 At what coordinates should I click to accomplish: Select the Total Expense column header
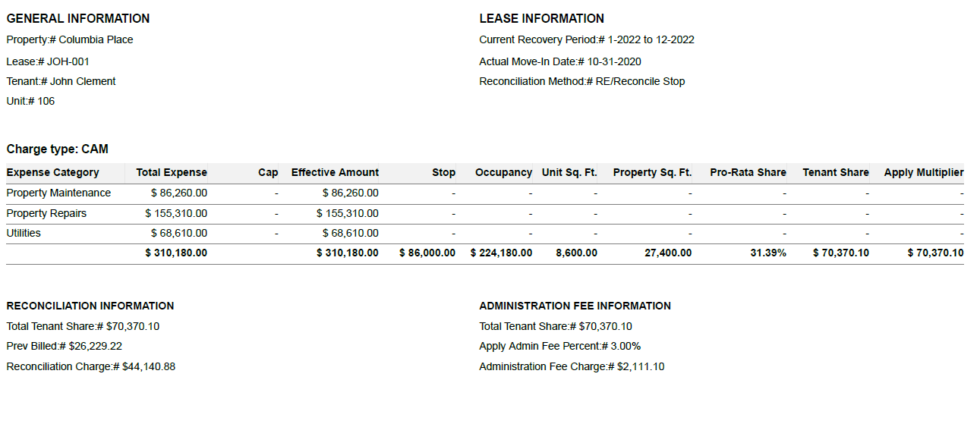(x=172, y=173)
